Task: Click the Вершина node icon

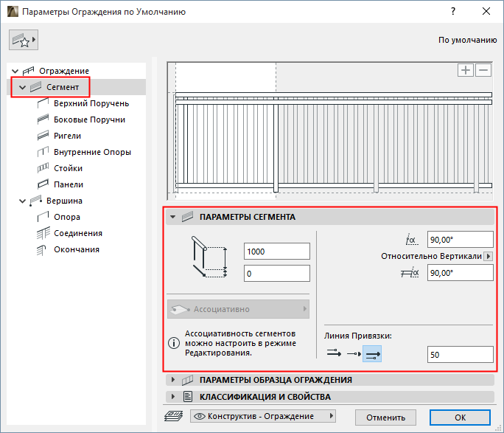Action: [35, 201]
